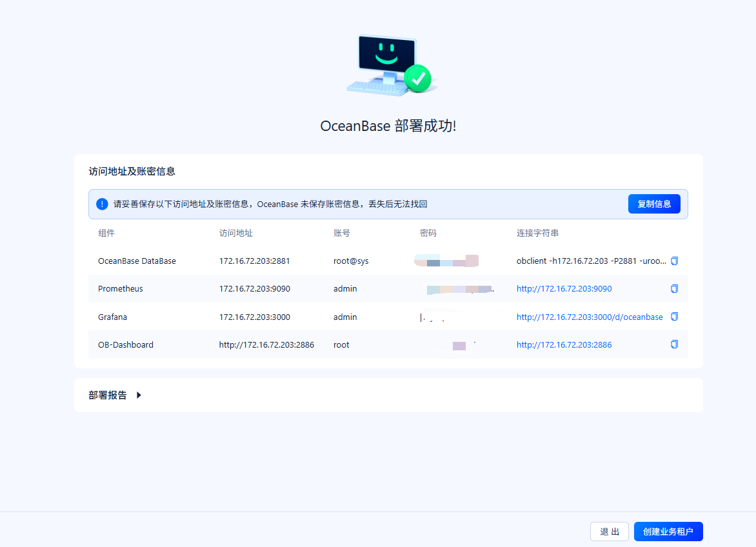Click the OB-Dashboard root account cell
The height and width of the screenshot is (547, 756).
tap(341, 344)
